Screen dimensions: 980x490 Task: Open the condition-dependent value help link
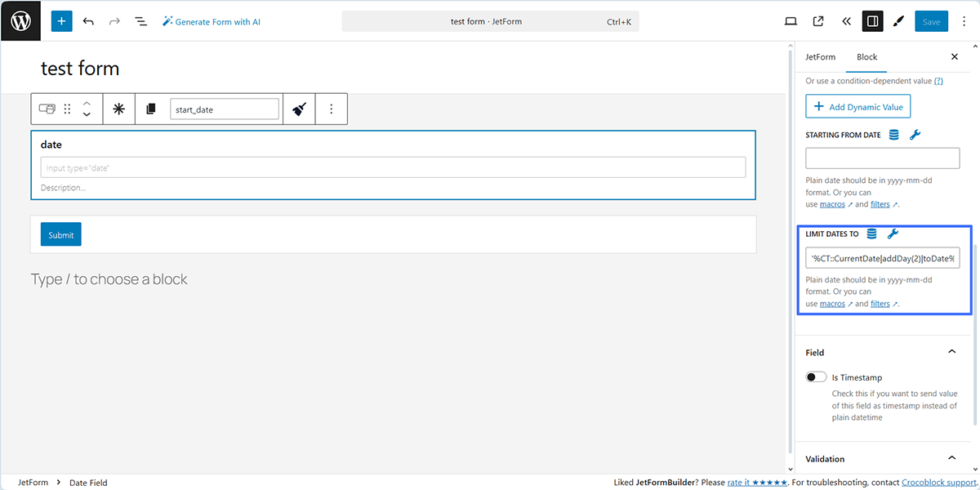[x=938, y=81]
